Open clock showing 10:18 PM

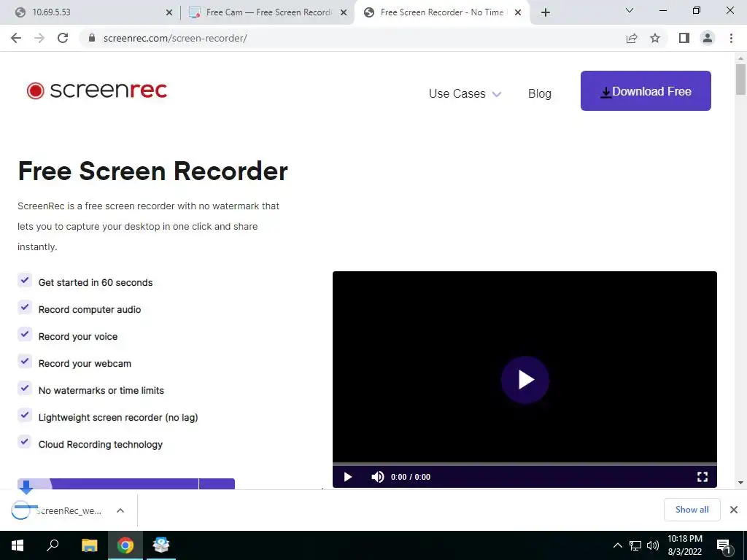[x=684, y=545]
